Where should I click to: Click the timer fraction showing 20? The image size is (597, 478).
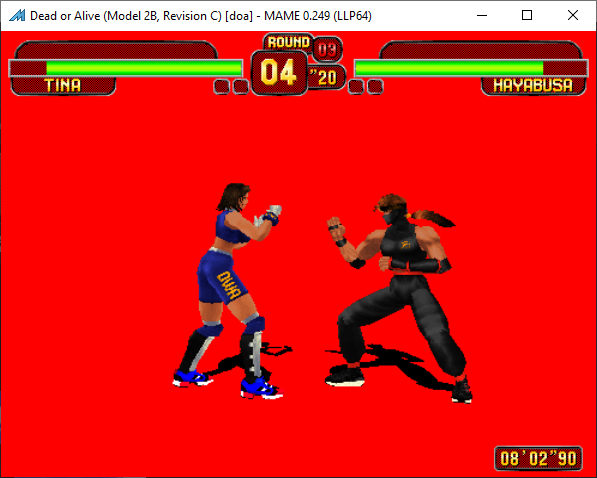click(326, 77)
